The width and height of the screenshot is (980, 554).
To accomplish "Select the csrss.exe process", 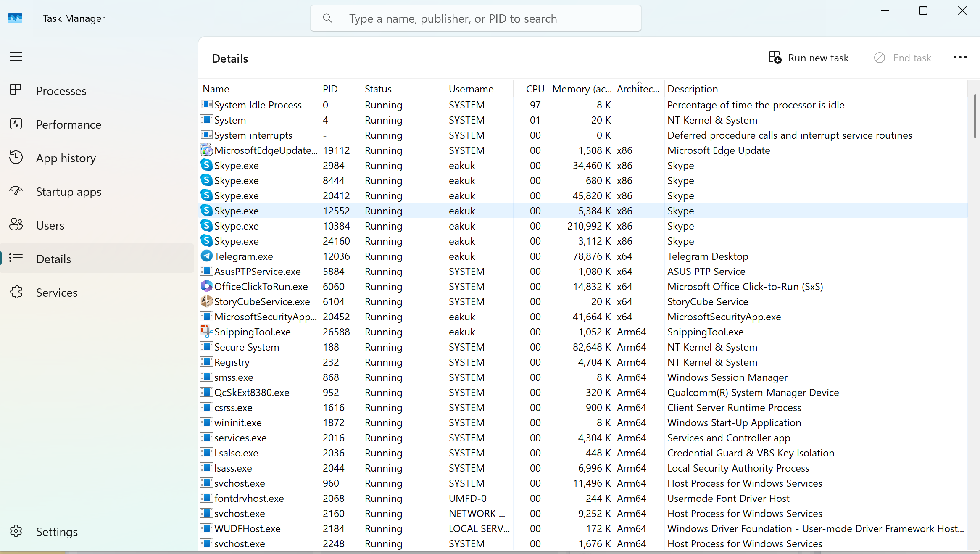I will coord(583,407).
